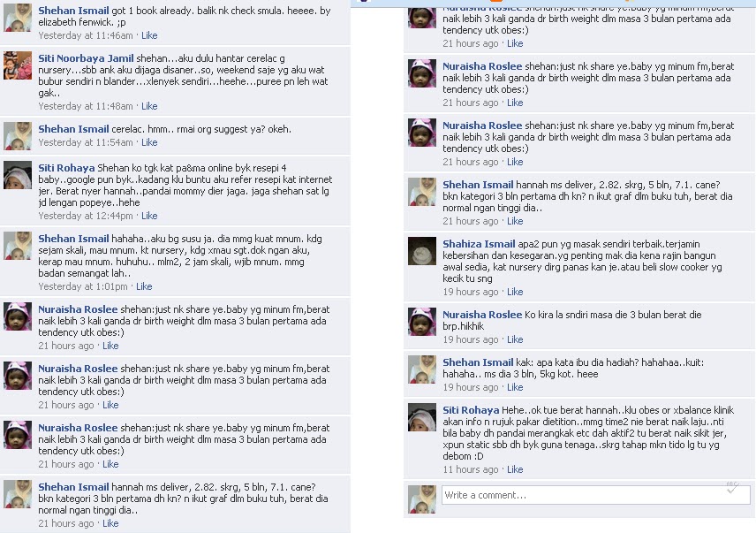Open Siti Rohaya's avatar in left column
Image resolution: width=756 pixels, height=533 pixels.
click(x=18, y=175)
